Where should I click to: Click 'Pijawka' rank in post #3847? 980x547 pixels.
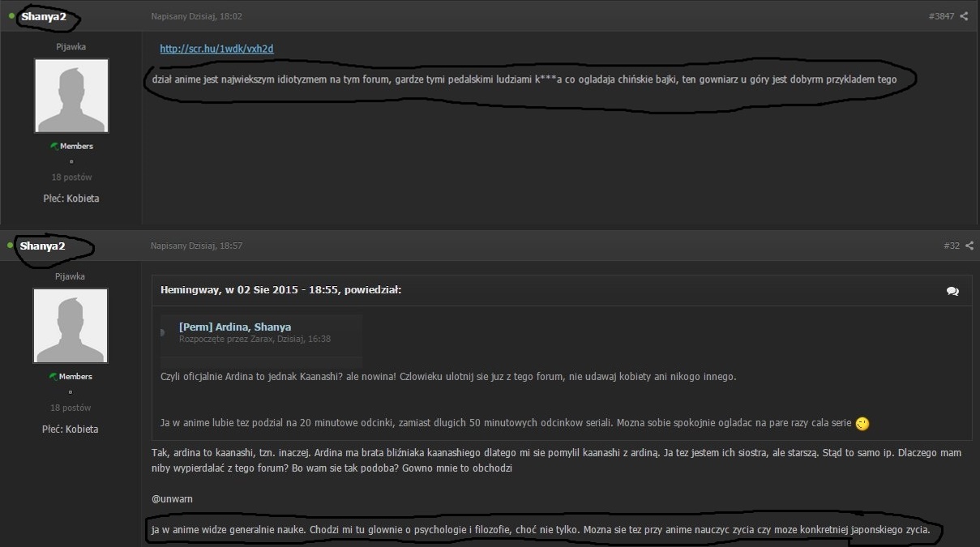pyautogui.click(x=71, y=47)
